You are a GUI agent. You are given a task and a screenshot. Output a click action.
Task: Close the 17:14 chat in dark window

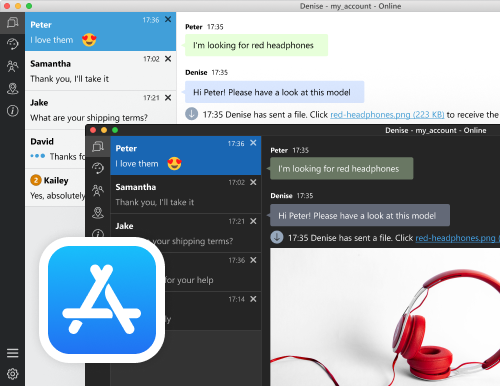point(253,299)
